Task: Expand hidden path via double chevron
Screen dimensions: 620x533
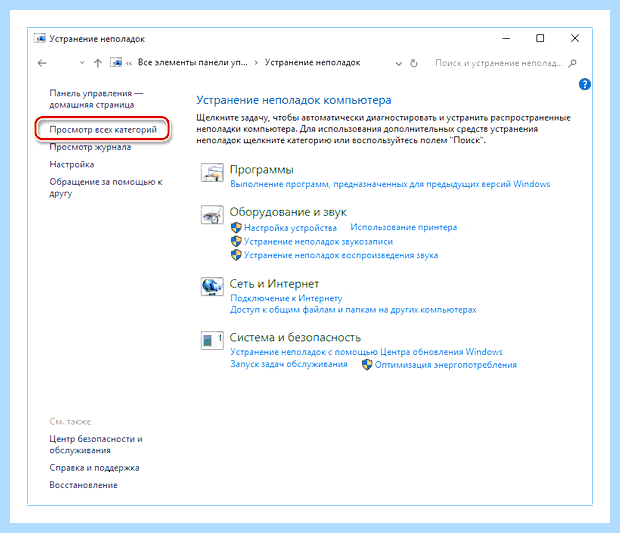Action: click(129, 63)
